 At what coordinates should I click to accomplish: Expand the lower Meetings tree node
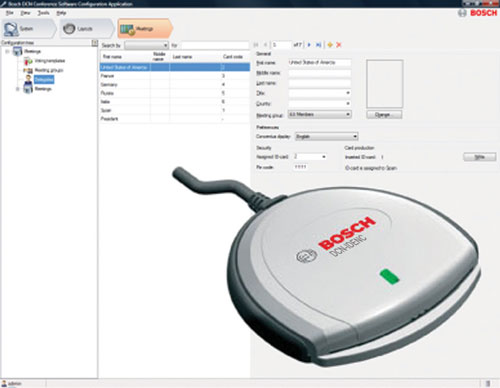pos(18,89)
